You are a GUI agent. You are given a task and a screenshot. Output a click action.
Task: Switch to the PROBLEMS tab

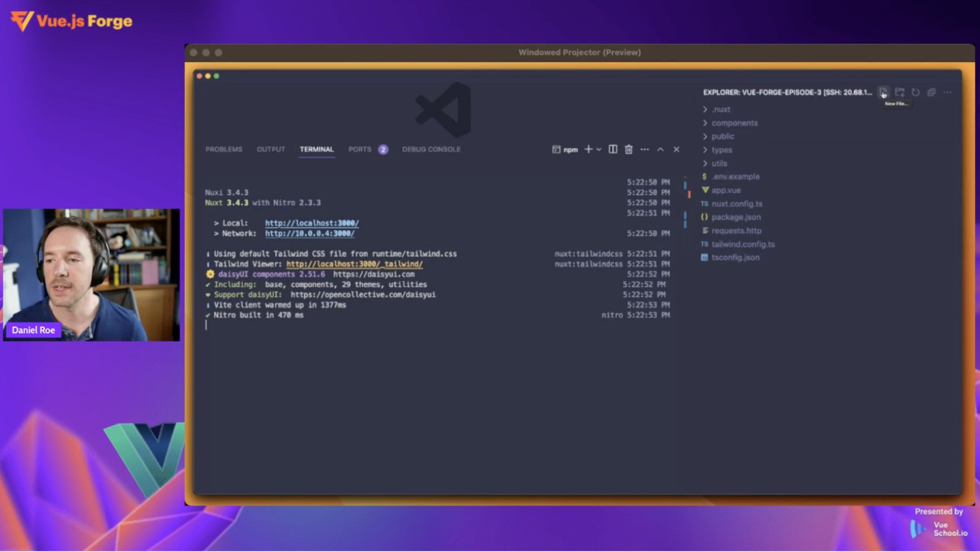pos(224,149)
